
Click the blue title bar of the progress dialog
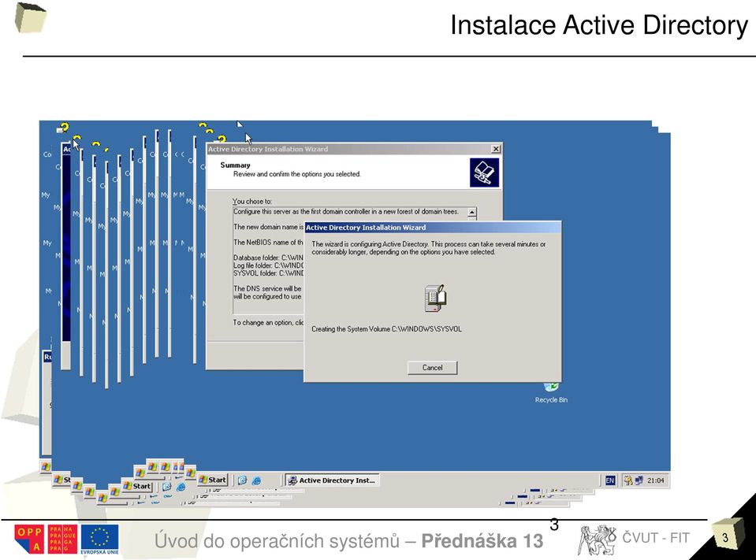[x=433, y=228]
